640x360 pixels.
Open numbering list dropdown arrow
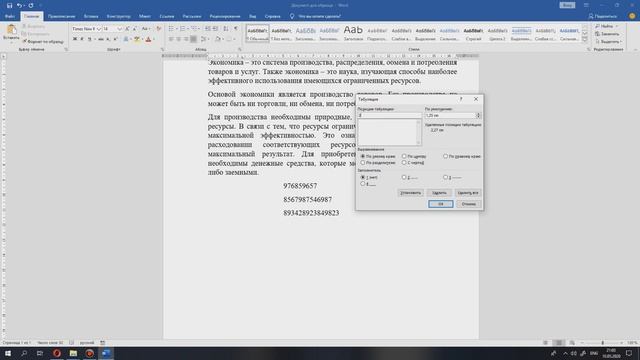tap(188, 29)
